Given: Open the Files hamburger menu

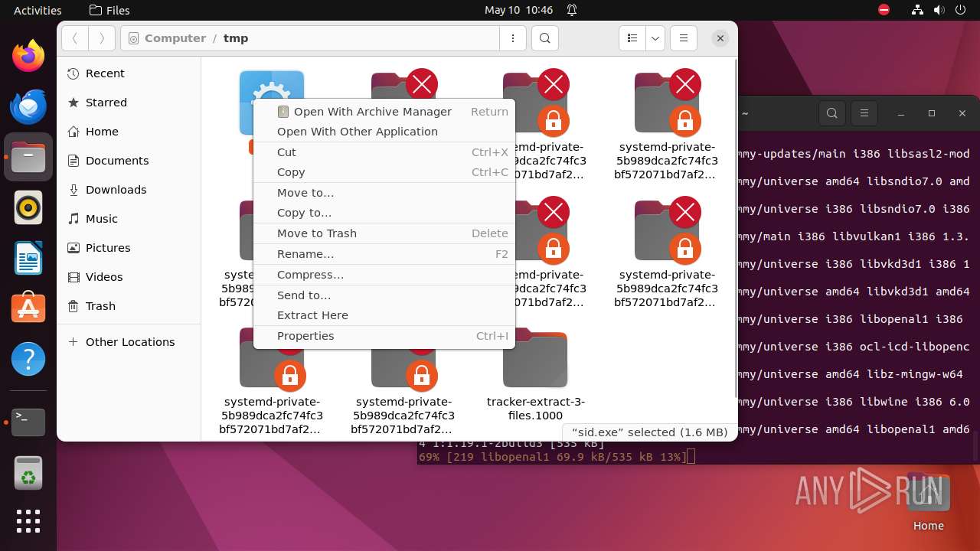Looking at the screenshot, I should coord(683,38).
